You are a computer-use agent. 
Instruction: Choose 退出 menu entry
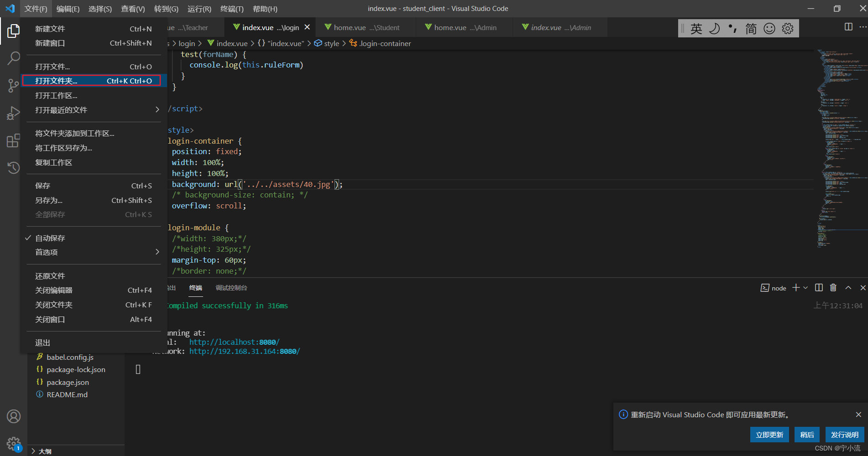click(x=94, y=342)
